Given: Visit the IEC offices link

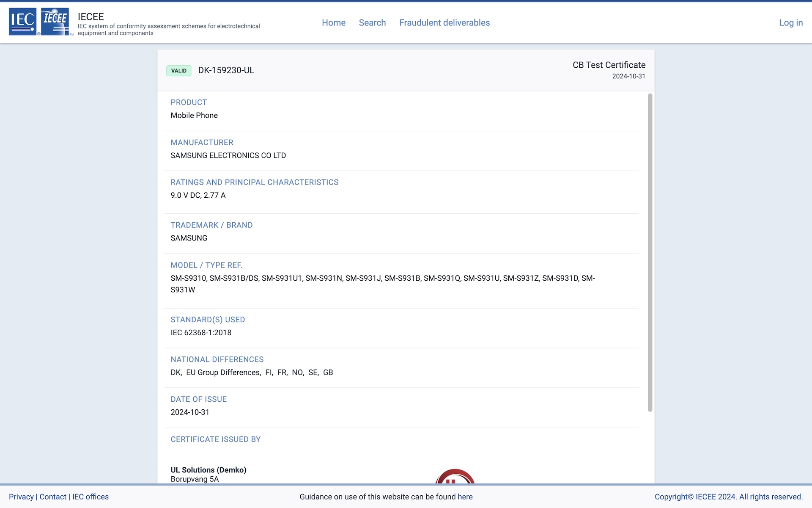Looking at the screenshot, I should tap(91, 497).
